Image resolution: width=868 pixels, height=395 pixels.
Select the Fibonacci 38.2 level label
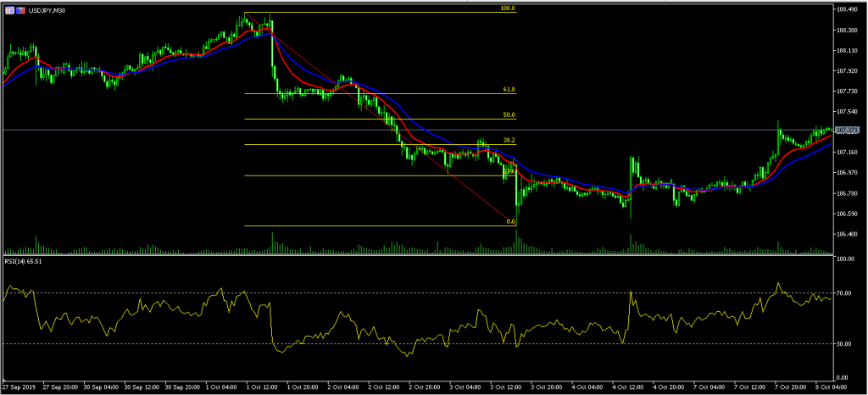[509, 140]
